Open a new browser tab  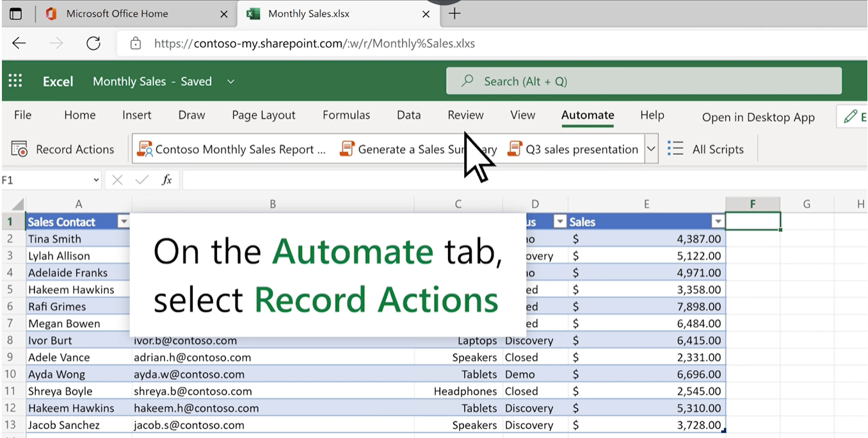(x=454, y=13)
